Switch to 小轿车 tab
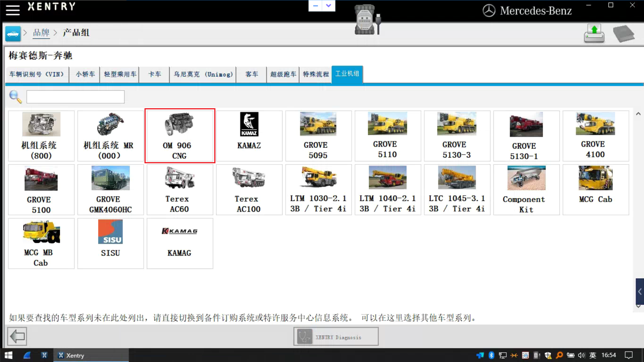 pyautogui.click(x=85, y=74)
